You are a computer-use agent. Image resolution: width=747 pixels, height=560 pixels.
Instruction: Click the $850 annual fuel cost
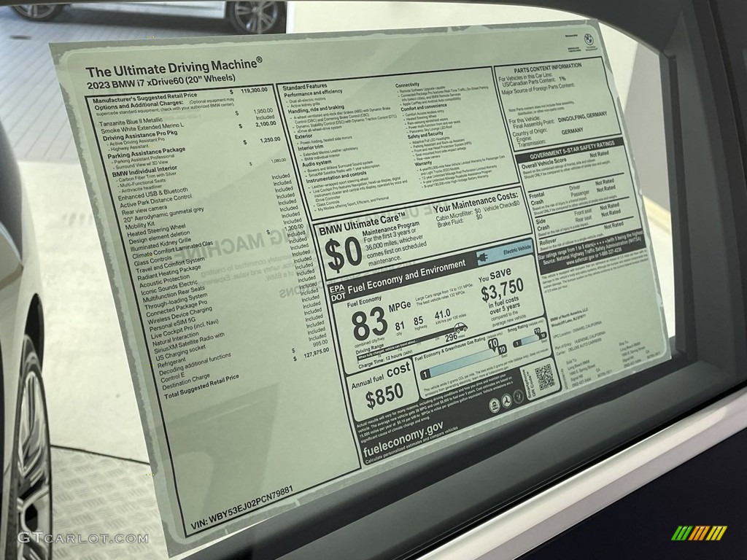pos(384,397)
